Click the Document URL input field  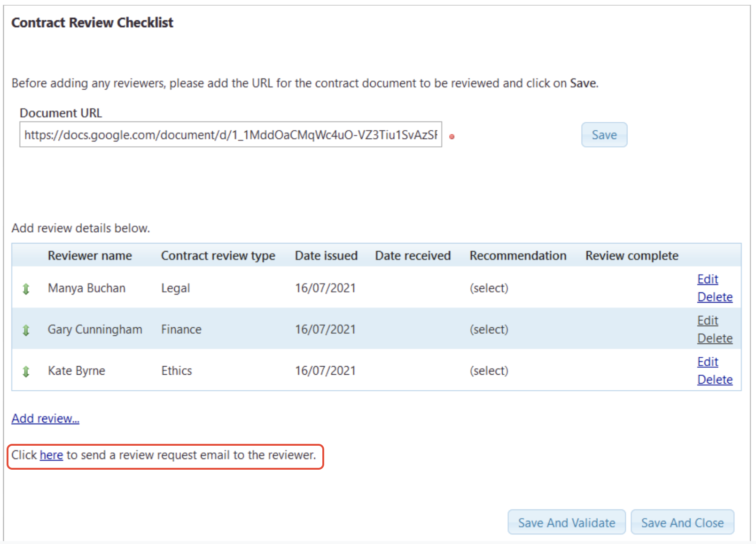230,135
